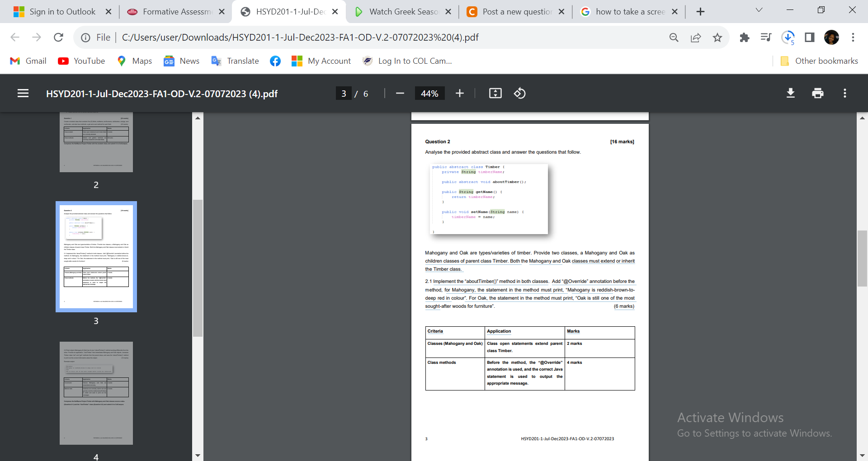Open the PDF document menu (hamburger icon)
This screenshot has height=461, width=868.
(x=23, y=93)
